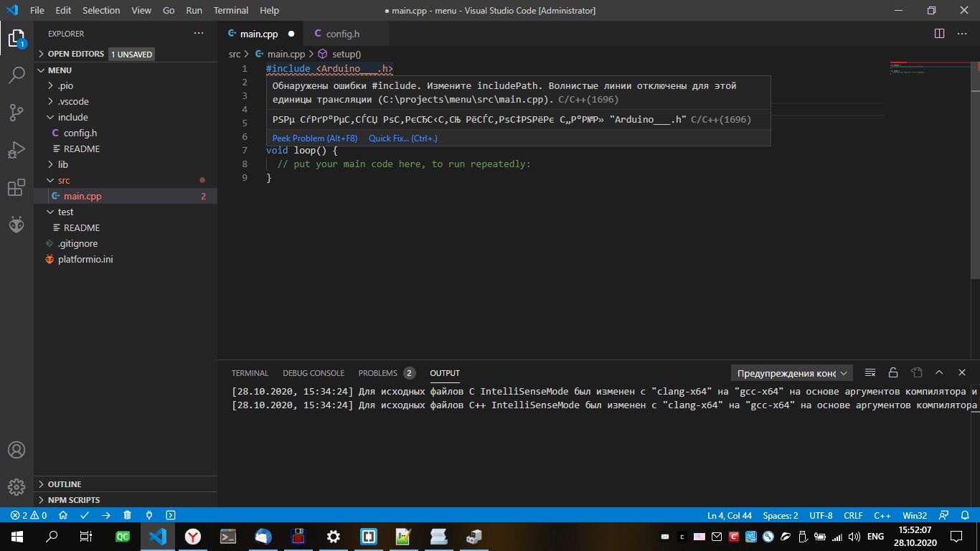Screen dimensions: 980x551
Task: Click errors and warnings count in status bar
Action: tap(29, 515)
